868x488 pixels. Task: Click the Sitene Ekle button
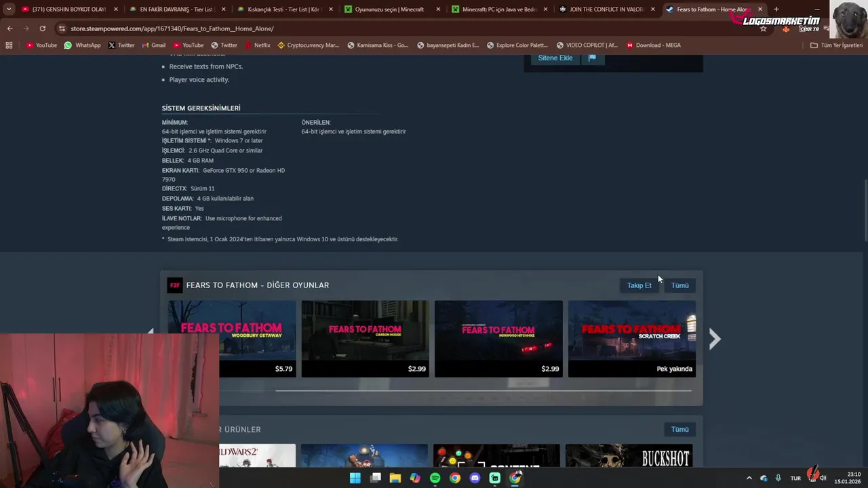tap(555, 58)
